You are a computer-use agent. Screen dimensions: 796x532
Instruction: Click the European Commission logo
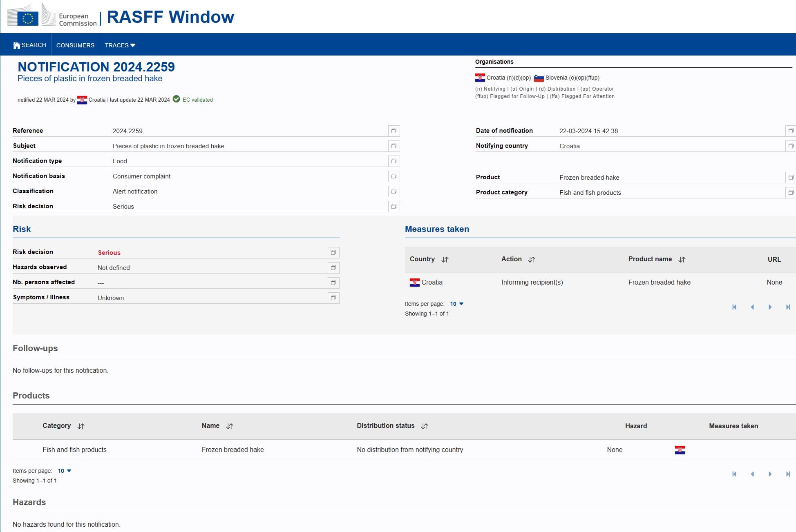(52, 16)
